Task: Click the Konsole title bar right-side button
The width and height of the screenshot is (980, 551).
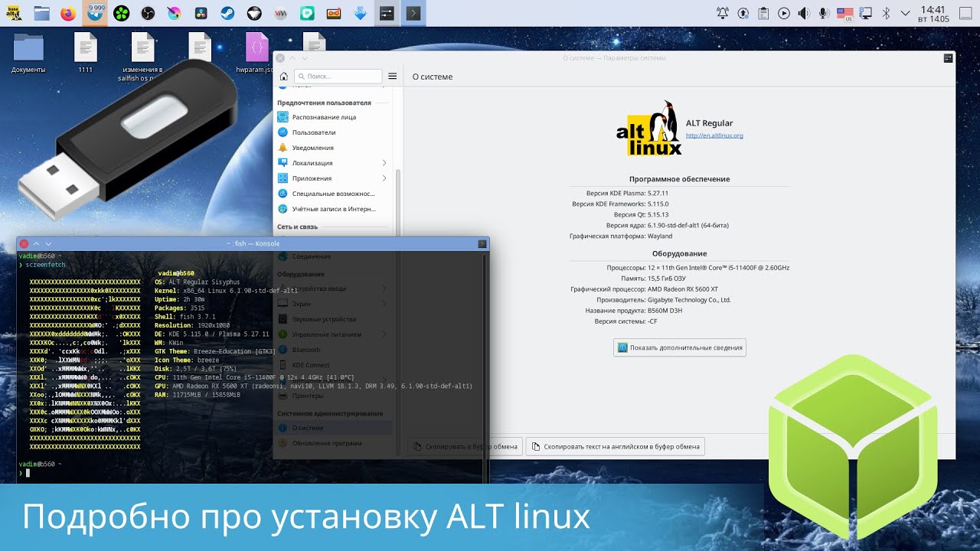Action: (482, 243)
